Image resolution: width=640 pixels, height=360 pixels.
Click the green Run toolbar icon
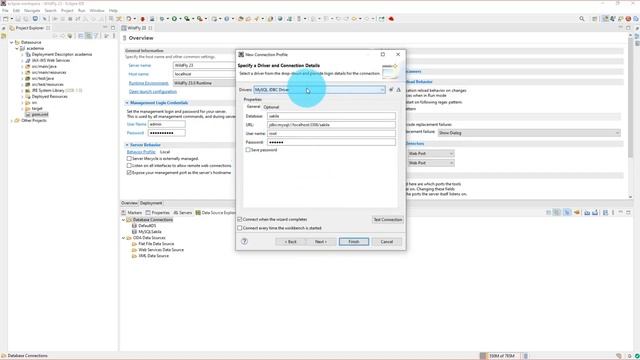(x=174, y=19)
